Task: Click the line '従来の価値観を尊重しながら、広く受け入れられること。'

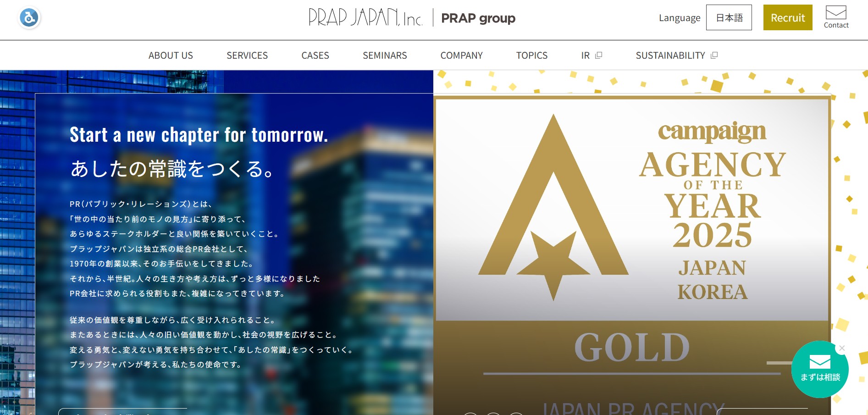Action: (x=173, y=320)
